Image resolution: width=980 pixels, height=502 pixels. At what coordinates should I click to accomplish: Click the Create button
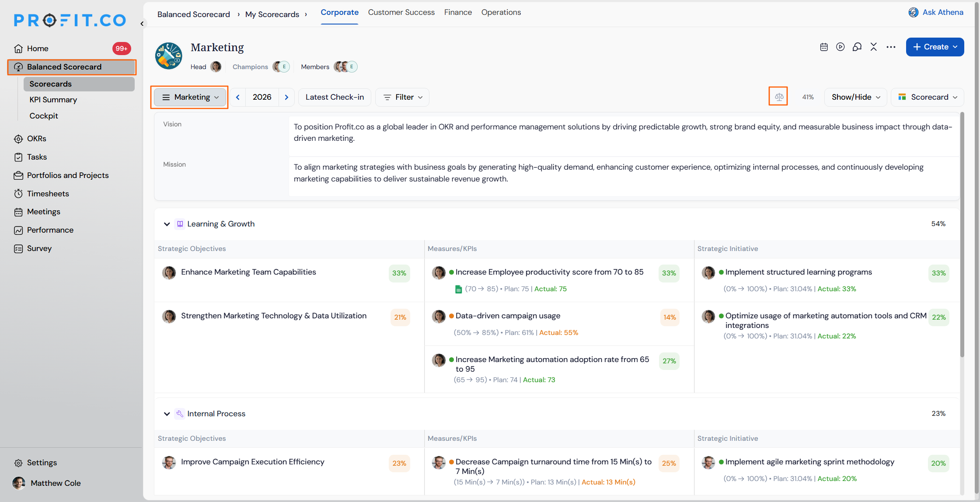tap(935, 47)
